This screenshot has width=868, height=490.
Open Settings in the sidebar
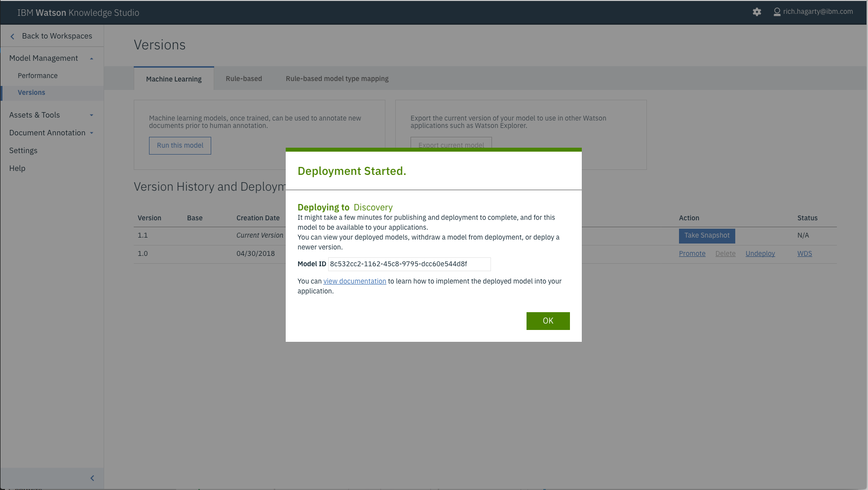pos(23,151)
